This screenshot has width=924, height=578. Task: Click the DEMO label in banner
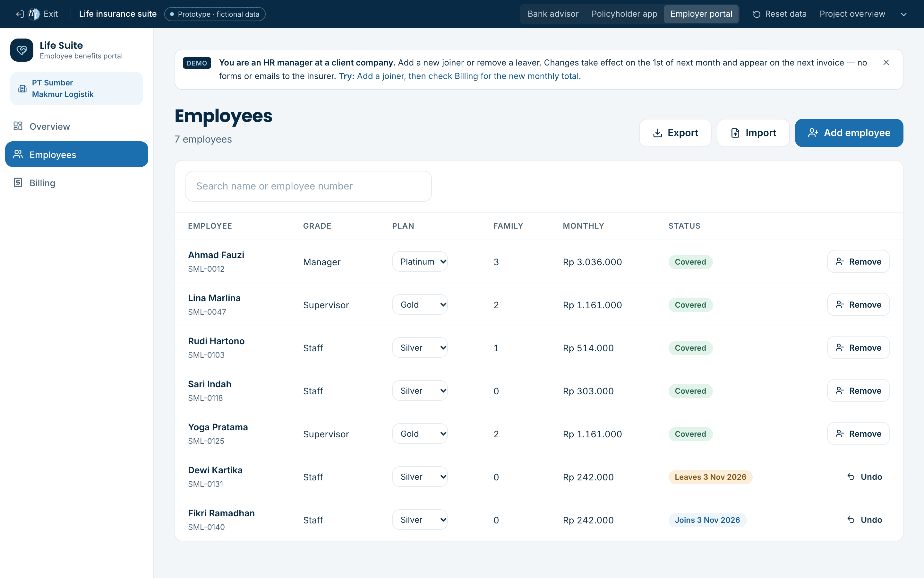point(197,63)
